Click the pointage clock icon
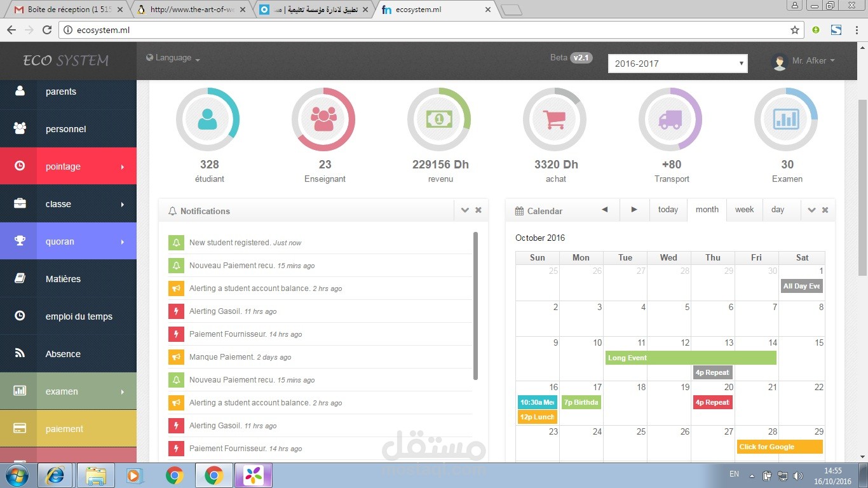Viewport: 868px width, 488px height. point(20,166)
